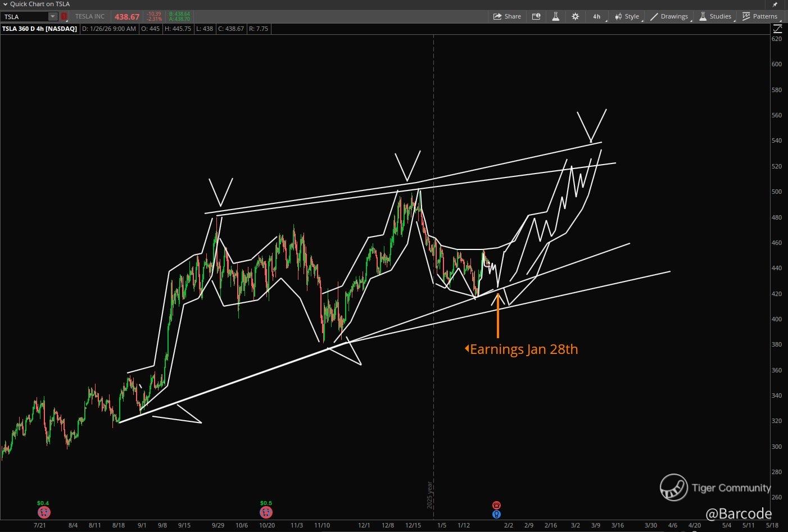Click the 620 price axis label
This screenshot has width=788, height=532.
(777, 39)
